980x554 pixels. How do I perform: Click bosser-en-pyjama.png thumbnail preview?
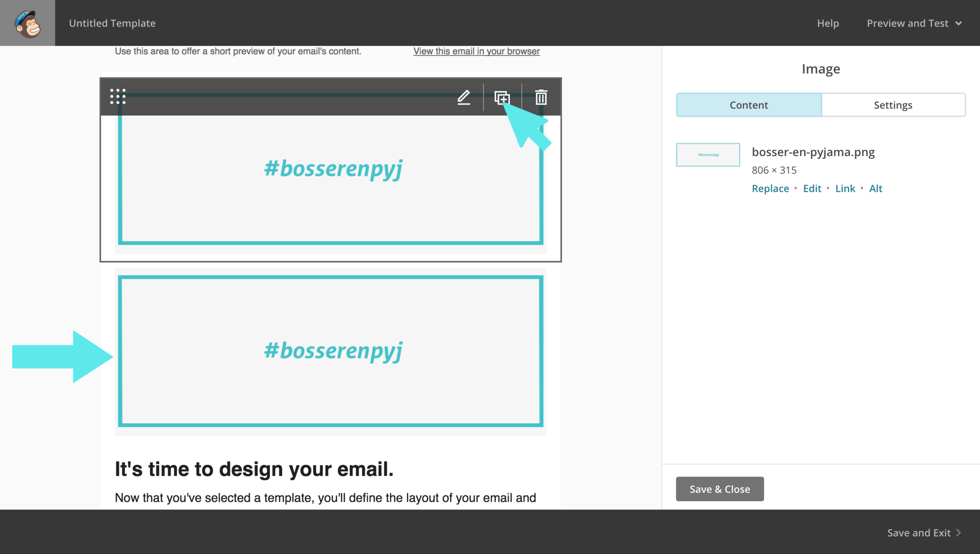tap(708, 155)
